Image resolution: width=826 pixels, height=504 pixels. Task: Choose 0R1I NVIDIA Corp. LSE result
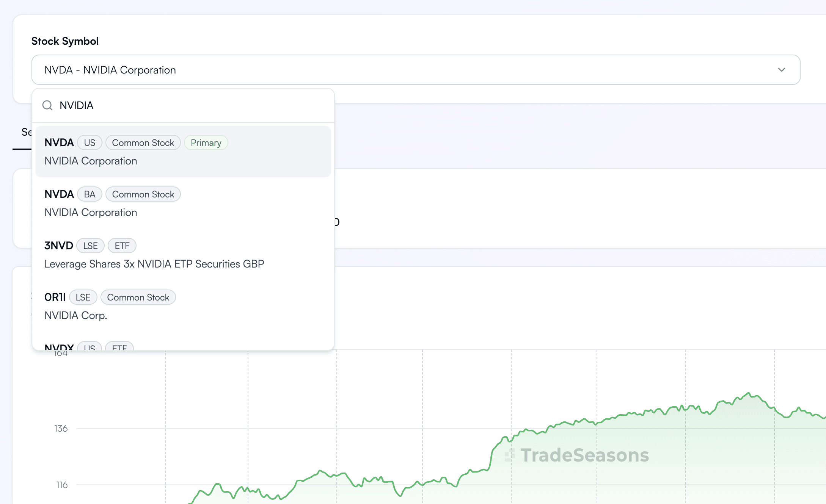tap(183, 306)
